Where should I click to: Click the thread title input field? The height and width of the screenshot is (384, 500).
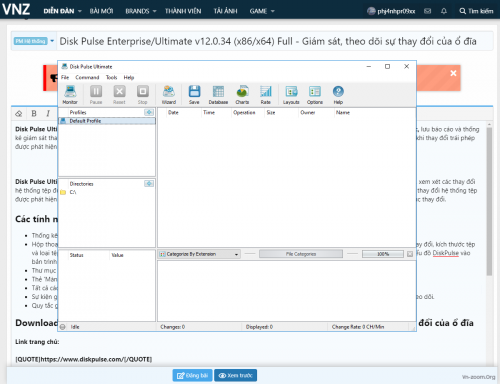pos(274,41)
